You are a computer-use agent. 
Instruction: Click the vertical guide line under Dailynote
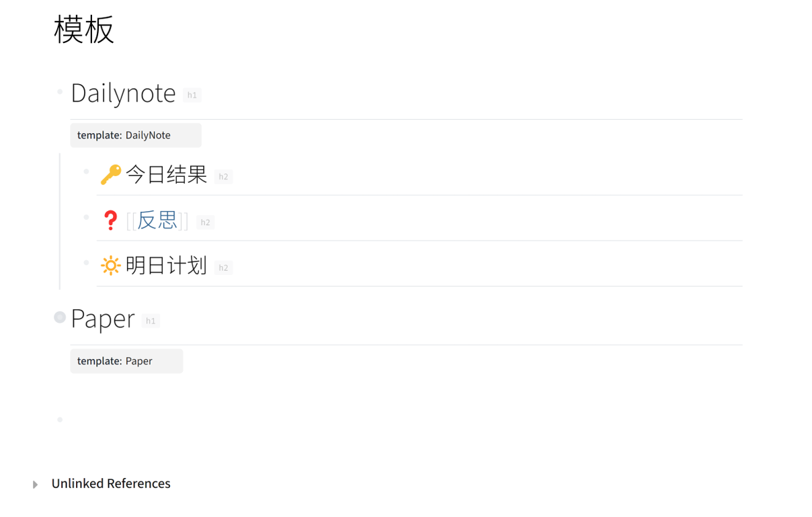[x=60, y=221]
